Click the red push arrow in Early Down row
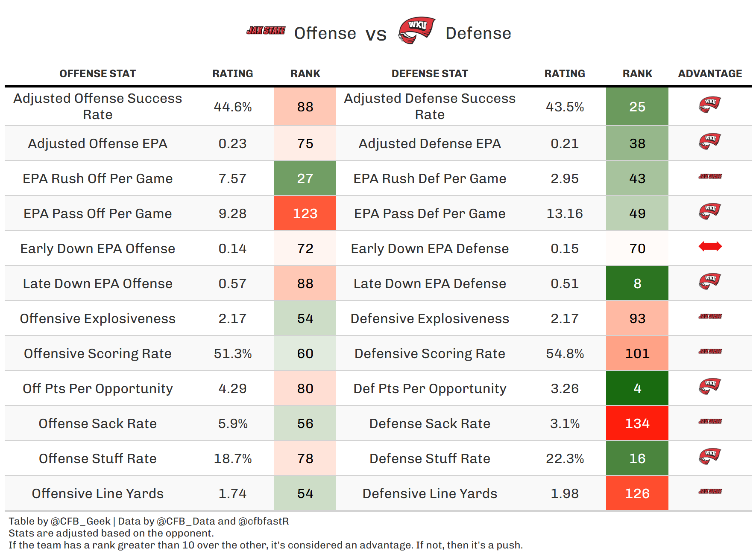The height and width of the screenshot is (560, 756). pyautogui.click(x=710, y=246)
